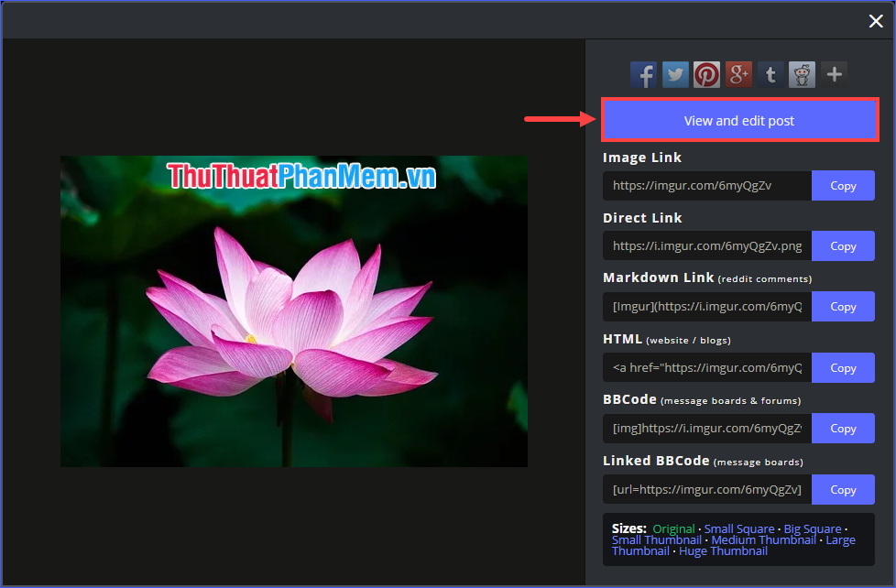The image size is (896, 588).
Task: Copy the Markdown Link for reddit comments
Action: [843, 306]
